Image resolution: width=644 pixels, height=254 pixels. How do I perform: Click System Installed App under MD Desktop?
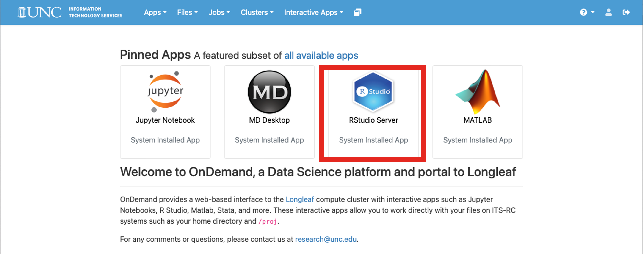[x=269, y=140]
